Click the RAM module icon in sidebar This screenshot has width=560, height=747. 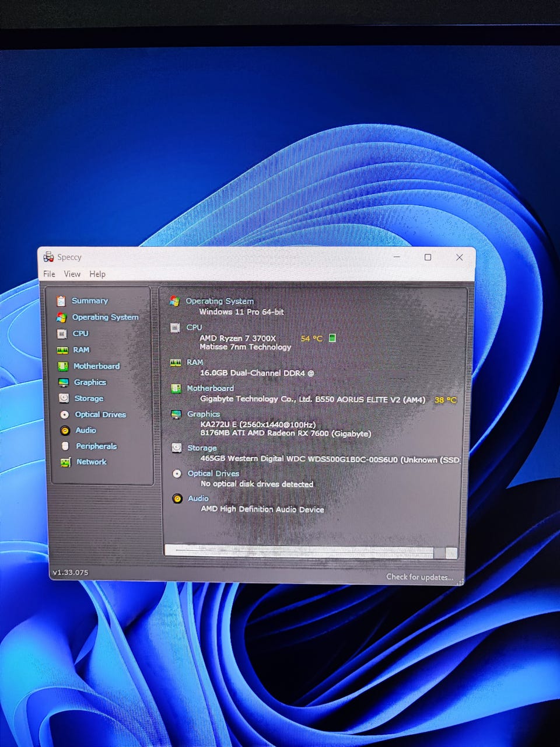[x=62, y=350]
